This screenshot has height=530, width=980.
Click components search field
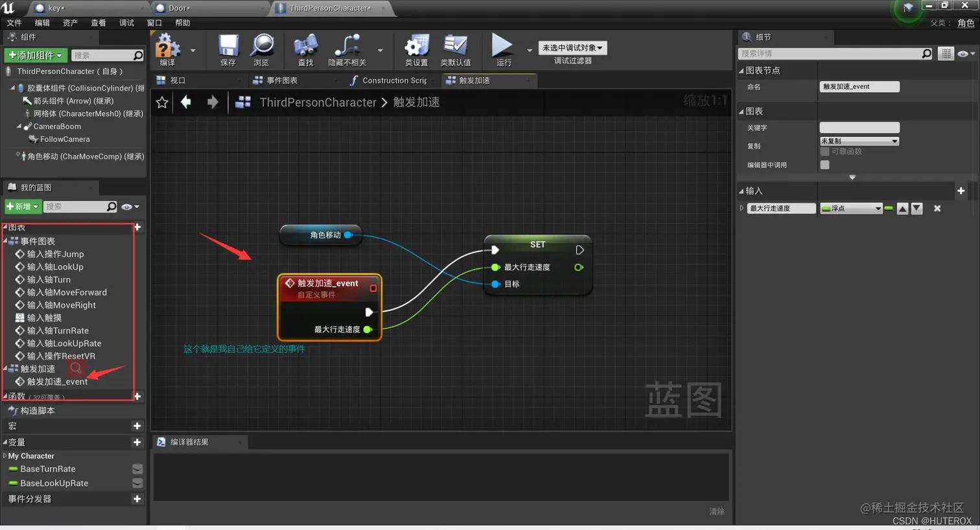(107, 55)
